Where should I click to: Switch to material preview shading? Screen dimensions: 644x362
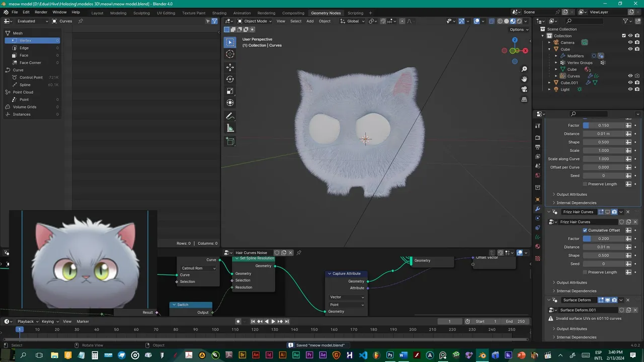(513, 21)
